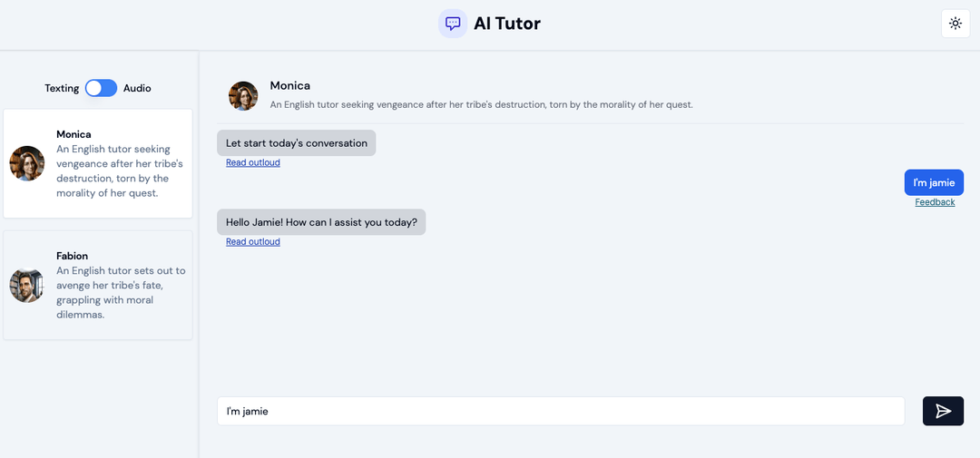Click the AI Tutor chat bubble logo
The width and height of the screenshot is (980, 458).
[453, 24]
